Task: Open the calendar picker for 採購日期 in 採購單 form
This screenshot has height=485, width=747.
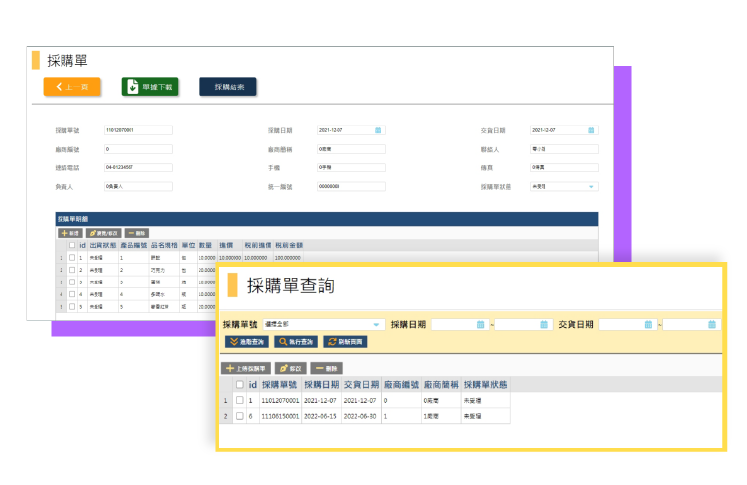Action: 378,130
